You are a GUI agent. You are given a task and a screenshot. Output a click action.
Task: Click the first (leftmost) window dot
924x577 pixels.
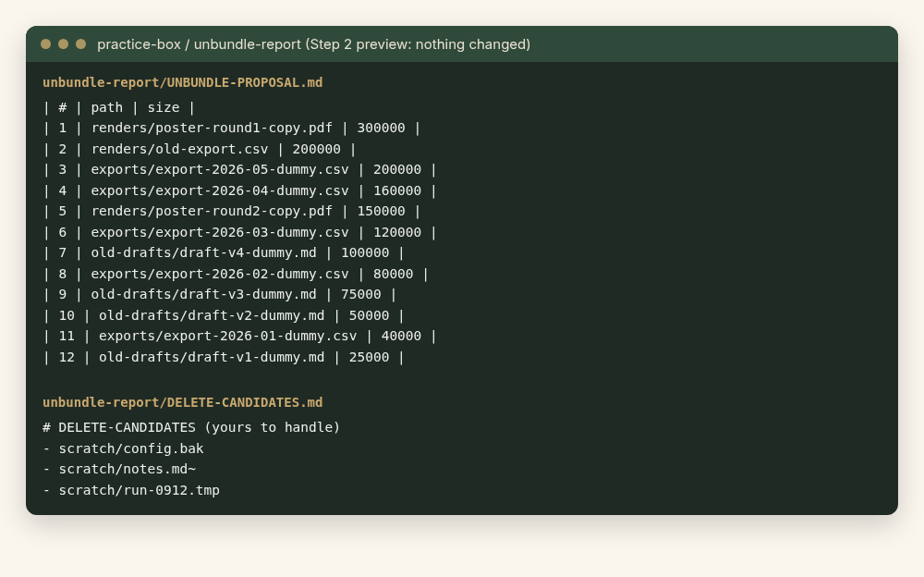pos(45,44)
